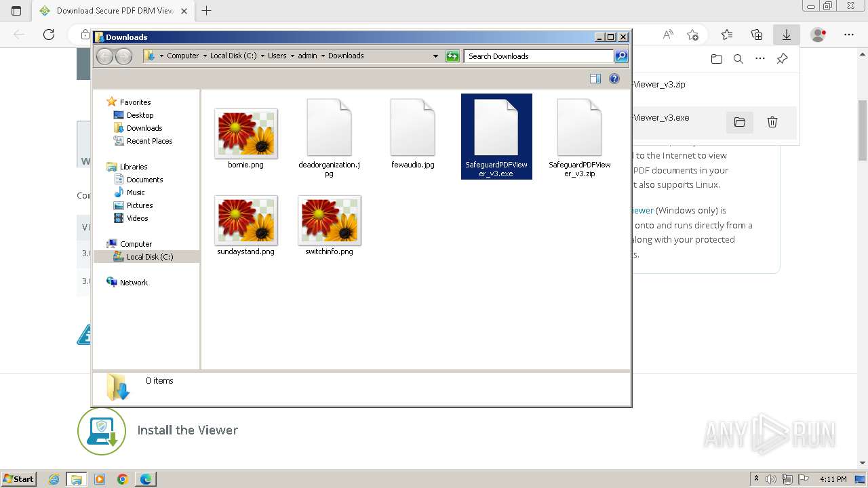868x488 pixels.
Task: Select the sundaystand.png thumbnail
Action: 245,220
